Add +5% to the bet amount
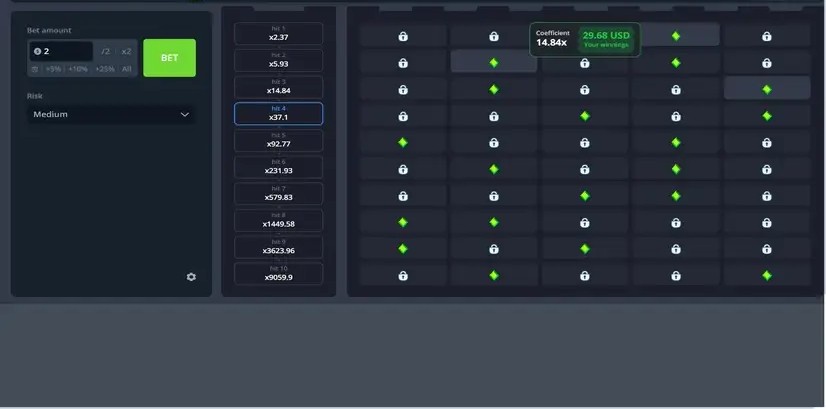The height and width of the screenshot is (409, 826). [x=53, y=69]
